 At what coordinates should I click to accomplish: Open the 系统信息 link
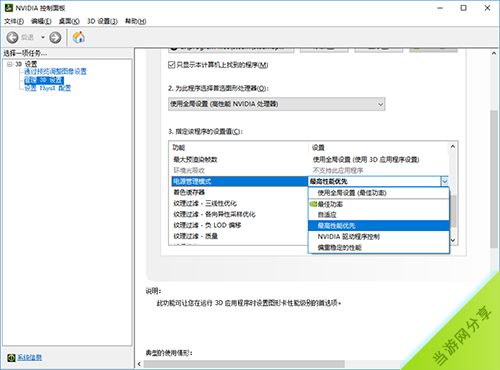pos(30,357)
